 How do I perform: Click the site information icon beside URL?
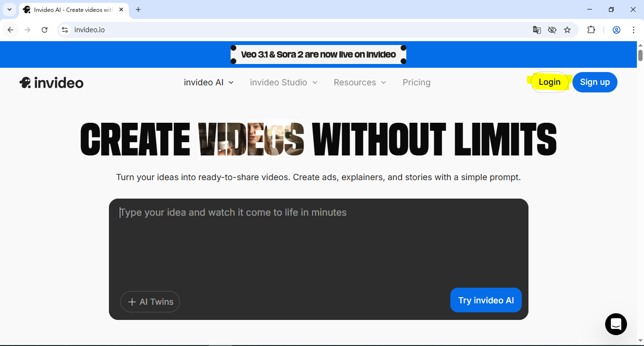[x=65, y=30]
